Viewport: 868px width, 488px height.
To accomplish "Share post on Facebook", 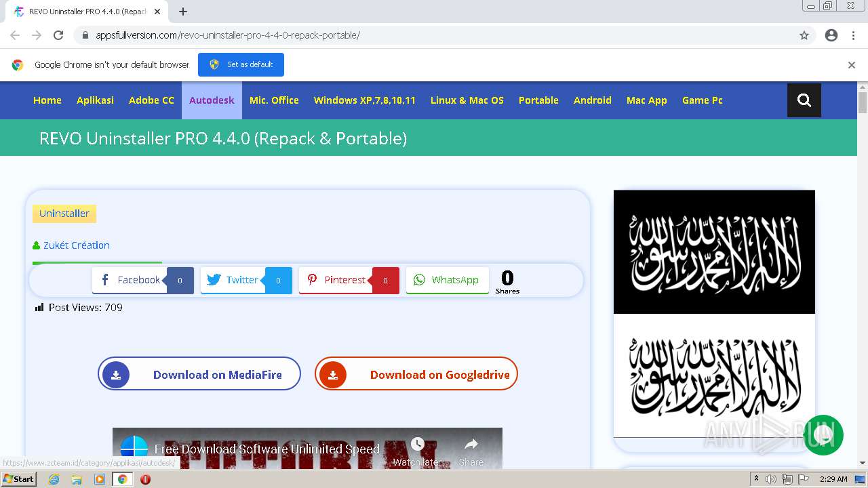I will [143, 280].
